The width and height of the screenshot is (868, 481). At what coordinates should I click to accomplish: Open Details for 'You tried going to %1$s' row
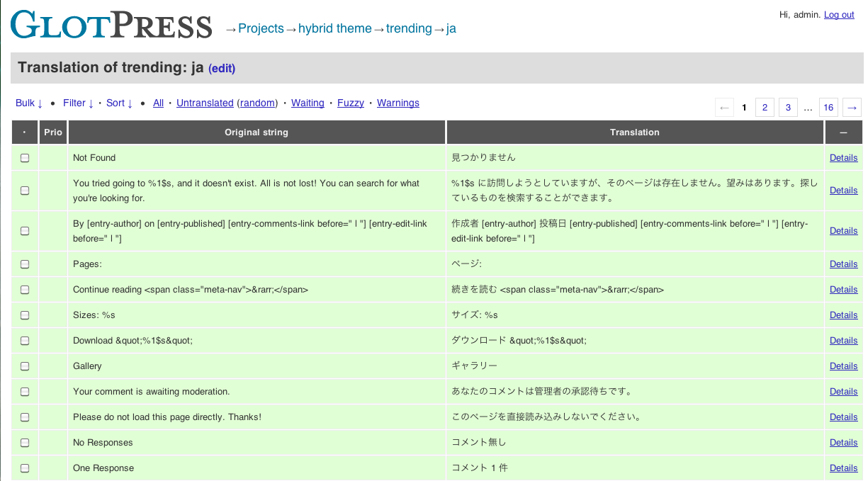[x=844, y=191]
